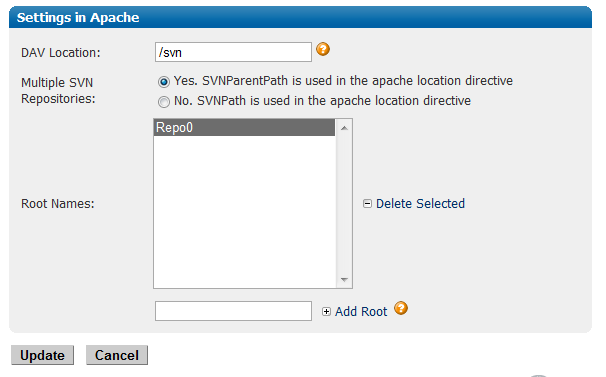
Task: Click the Delete Selected link text
Action: tap(420, 204)
